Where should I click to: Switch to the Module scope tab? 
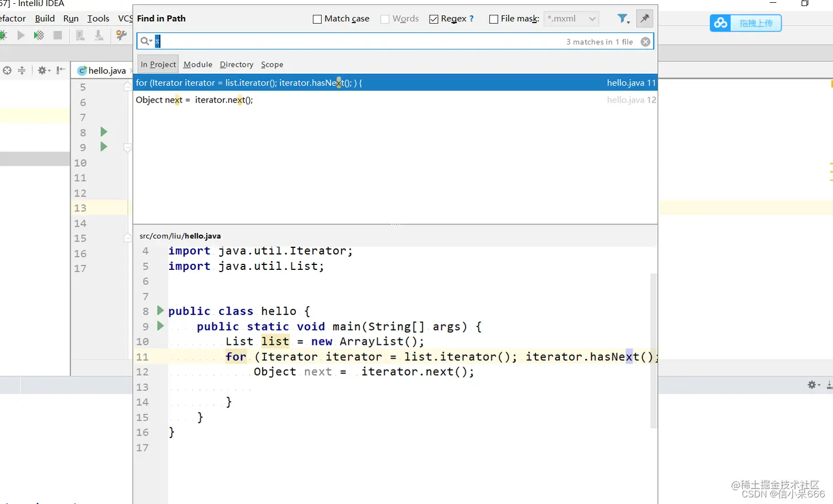click(x=198, y=64)
